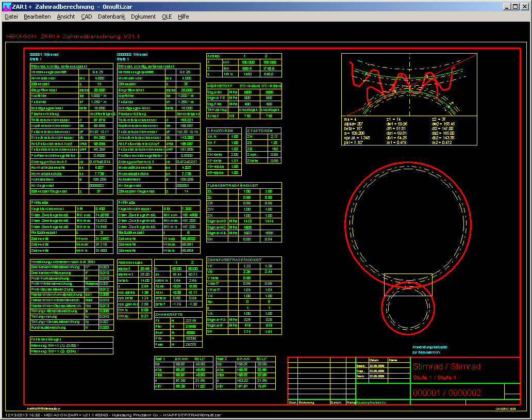Click the FLANKENTRAGFÄHIGKEIT table heading
Image resolution: width=532 pixels, height=420 pixels.
232,185
